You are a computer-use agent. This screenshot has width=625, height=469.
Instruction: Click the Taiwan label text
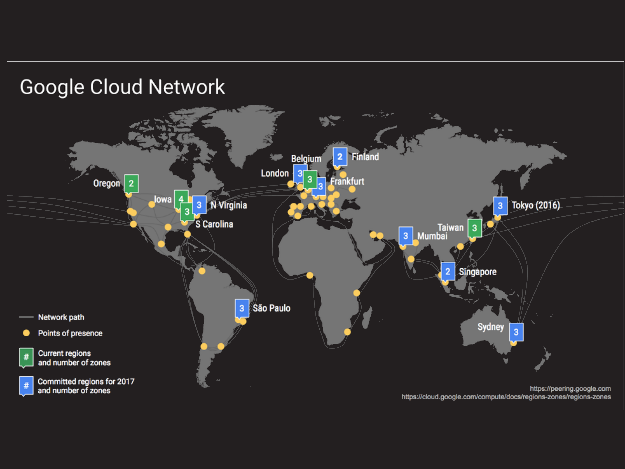click(x=450, y=228)
